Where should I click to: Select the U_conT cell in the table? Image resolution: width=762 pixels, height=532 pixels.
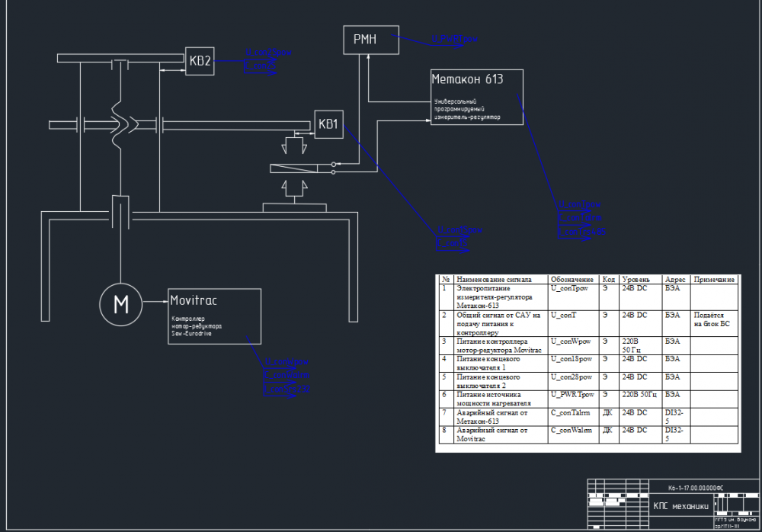click(x=563, y=315)
